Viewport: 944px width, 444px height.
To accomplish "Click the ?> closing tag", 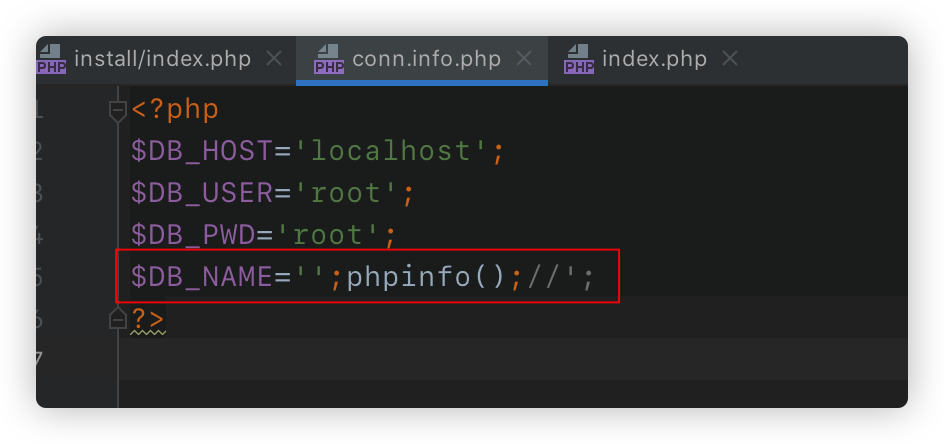I will pyautogui.click(x=147, y=320).
